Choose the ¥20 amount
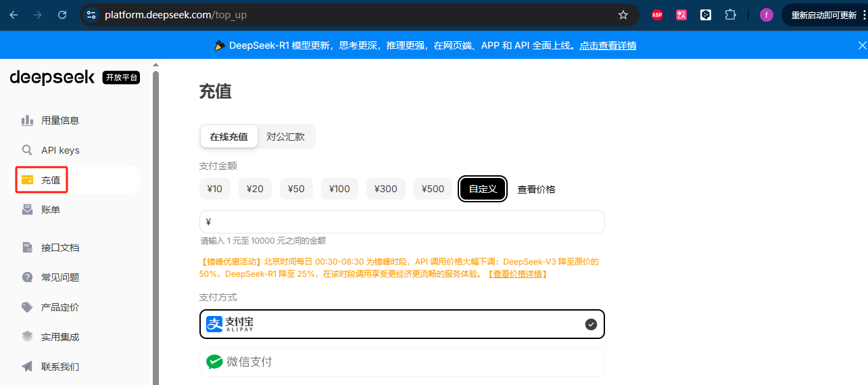 point(255,189)
